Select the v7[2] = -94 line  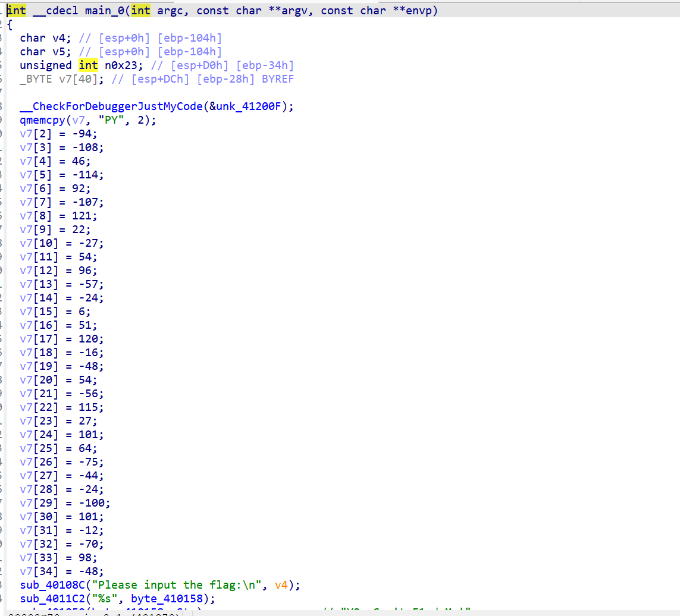(58, 134)
